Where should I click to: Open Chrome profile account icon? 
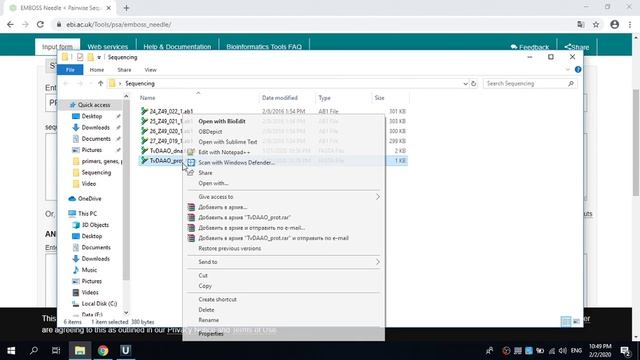pyautogui.click(x=614, y=24)
